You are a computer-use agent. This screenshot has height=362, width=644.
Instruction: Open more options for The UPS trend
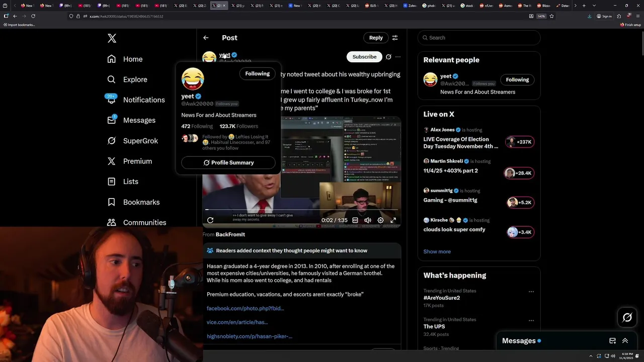point(531,320)
